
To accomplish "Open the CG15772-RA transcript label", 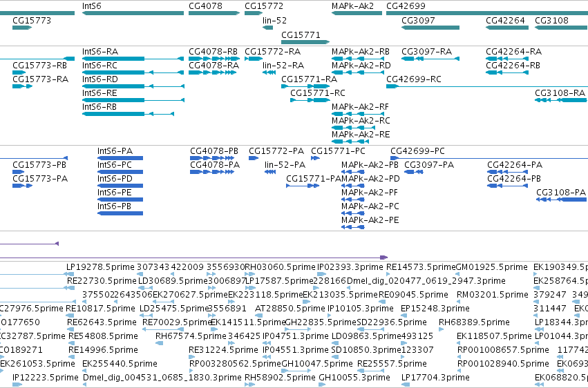I will coord(273,52).
